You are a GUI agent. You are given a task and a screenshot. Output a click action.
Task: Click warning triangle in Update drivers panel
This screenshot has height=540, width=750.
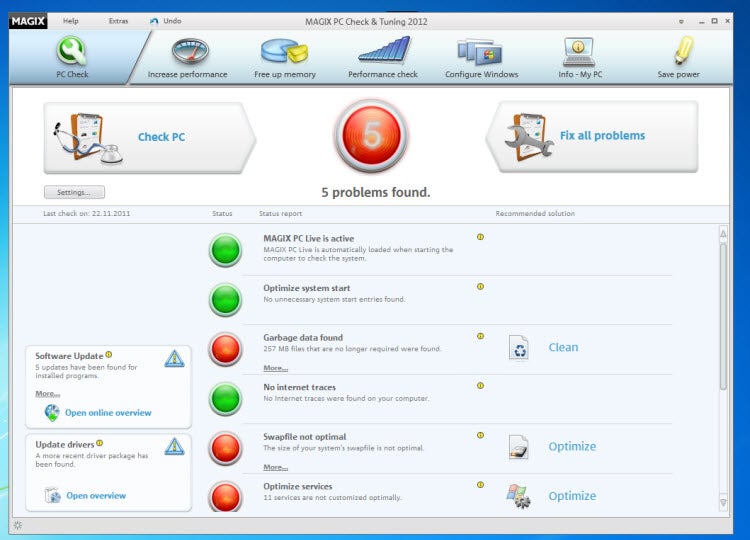[174, 446]
